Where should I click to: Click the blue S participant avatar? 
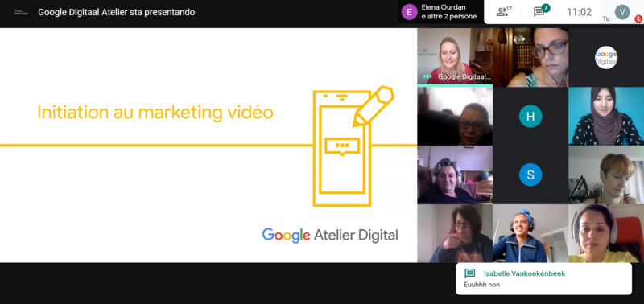pyautogui.click(x=530, y=175)
